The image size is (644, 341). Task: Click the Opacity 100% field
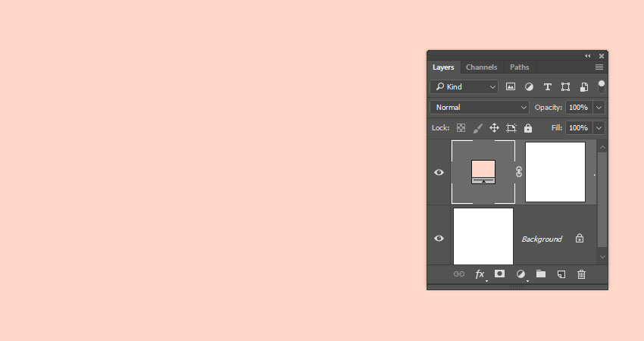pyautogui.click(x=579, y=108)
